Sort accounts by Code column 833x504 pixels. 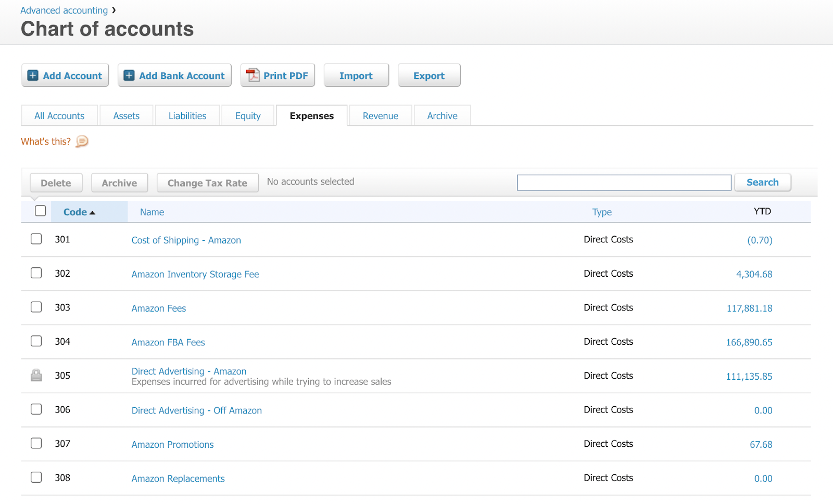point(75,212)
